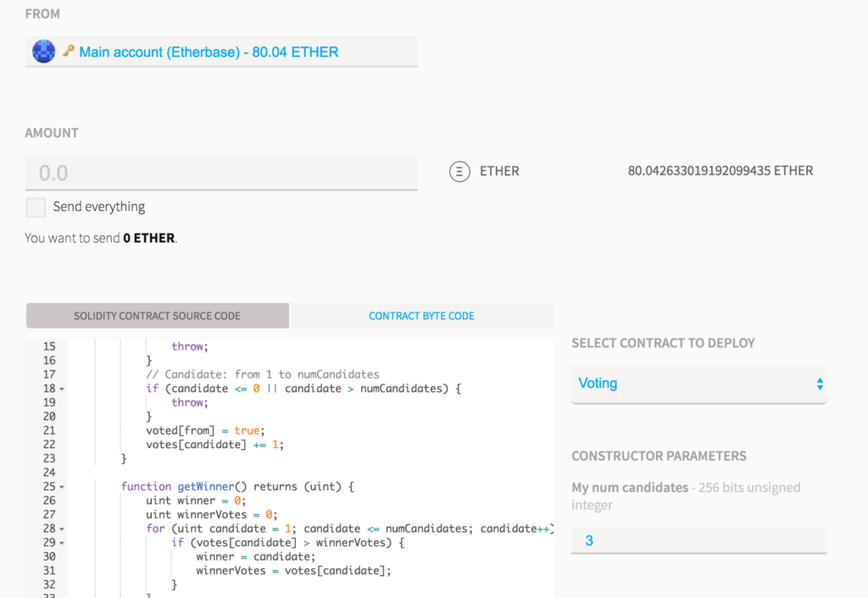Click the Send everything label text

point(99,207)
